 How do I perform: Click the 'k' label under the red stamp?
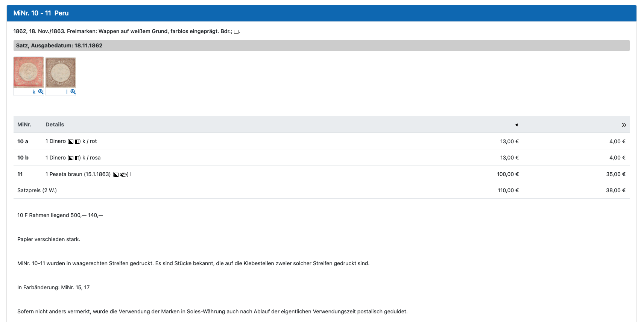point(34,92)
